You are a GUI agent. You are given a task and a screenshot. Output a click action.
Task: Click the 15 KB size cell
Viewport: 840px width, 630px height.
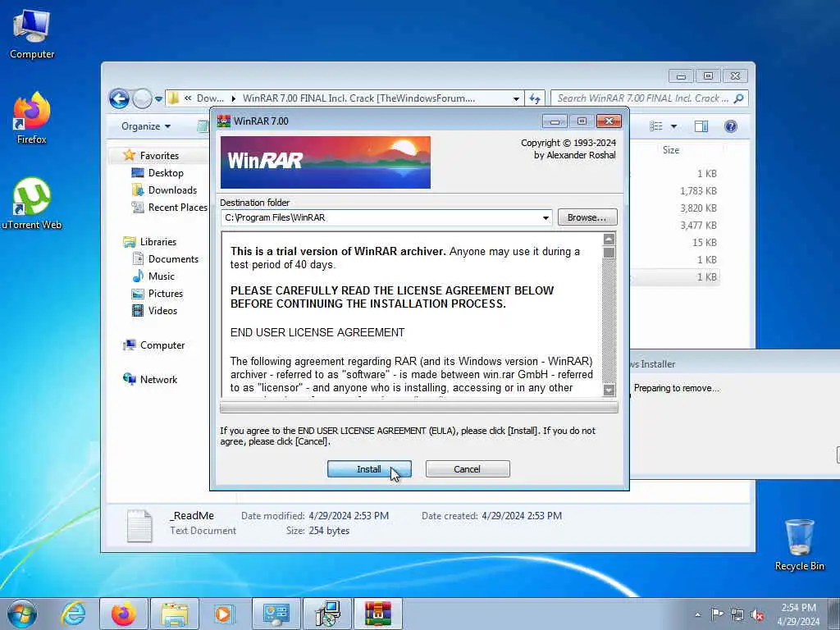[704, 242]
